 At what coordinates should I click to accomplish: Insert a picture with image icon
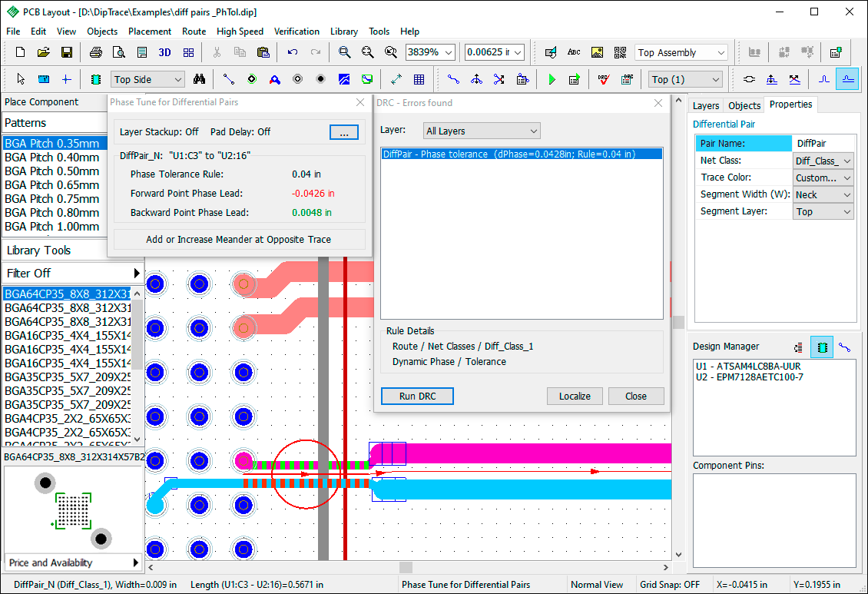click(597, 52)
